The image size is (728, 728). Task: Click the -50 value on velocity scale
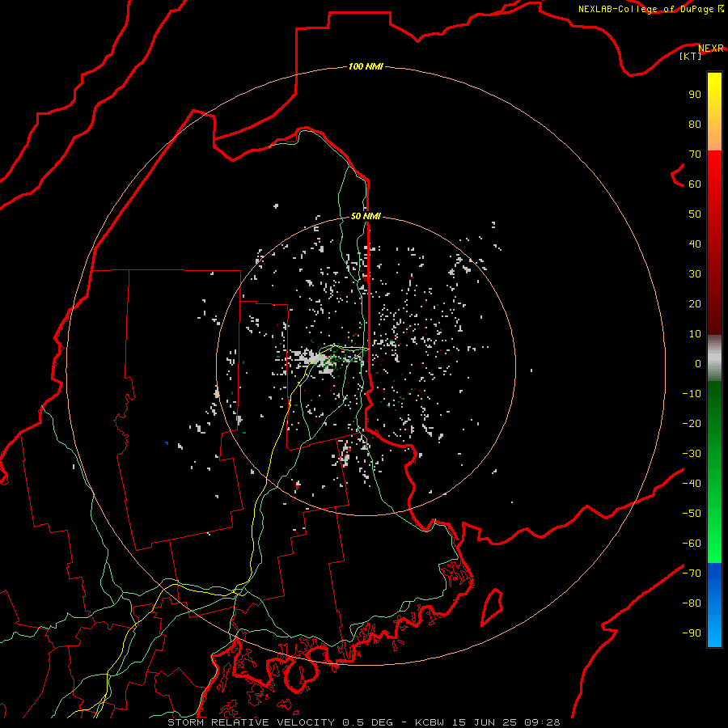pos(692,514)
